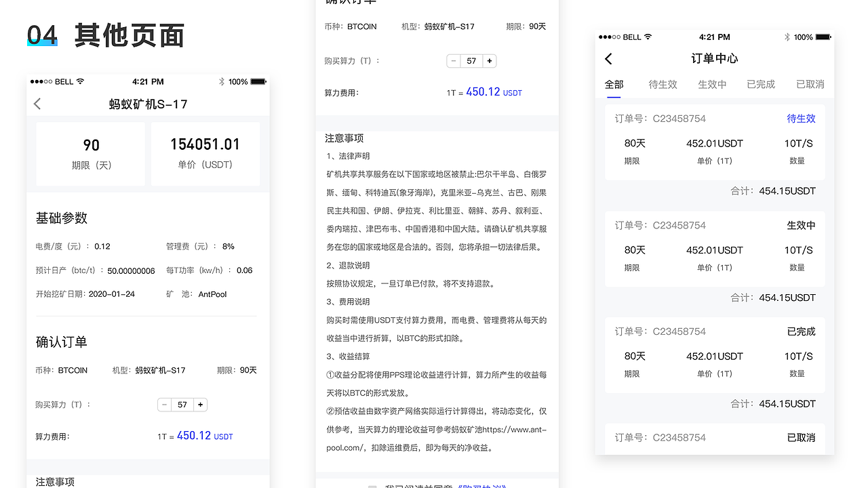The image size is (868, 488).
Task: Decrease 购买算力 with the minus stepper on left screen
Action: tap(164, 405)
